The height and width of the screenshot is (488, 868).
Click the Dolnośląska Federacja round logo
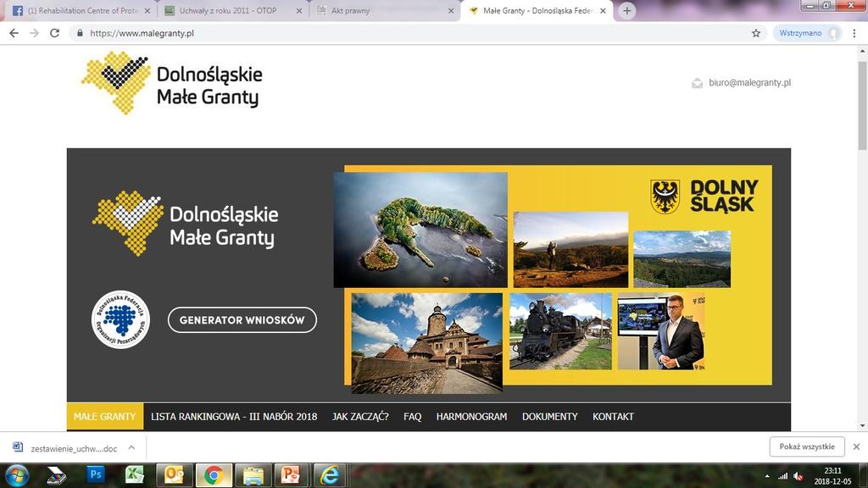120,319
